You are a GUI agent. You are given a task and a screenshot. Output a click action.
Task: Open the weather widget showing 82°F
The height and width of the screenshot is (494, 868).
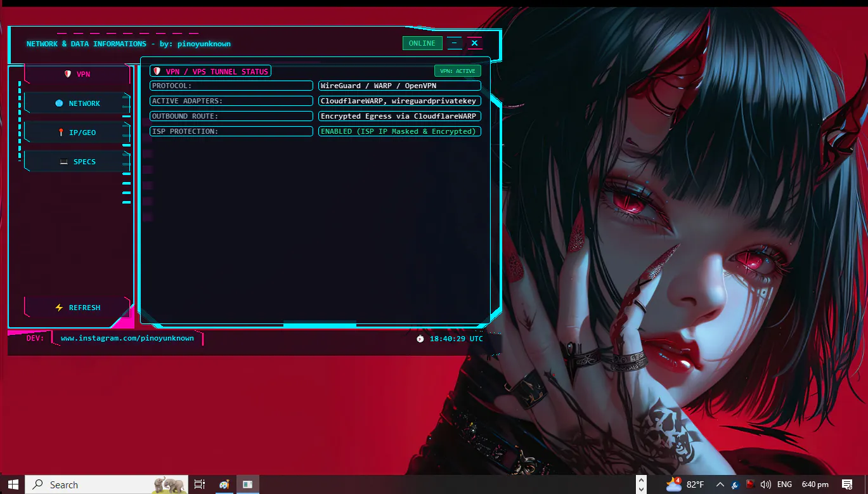(685, 484)
